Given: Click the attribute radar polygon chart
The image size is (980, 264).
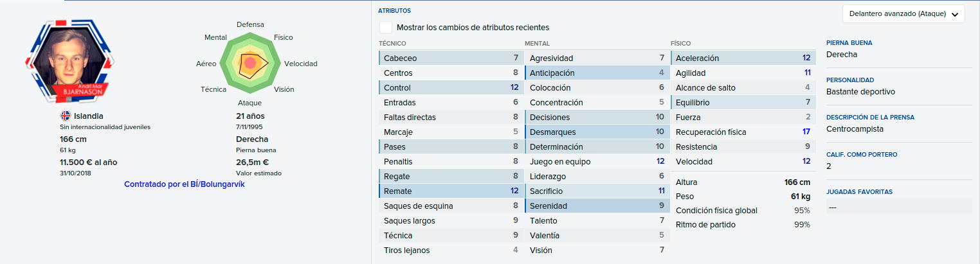Looking at the screenshot, I should pyautogui.click(x=249, y=64).
